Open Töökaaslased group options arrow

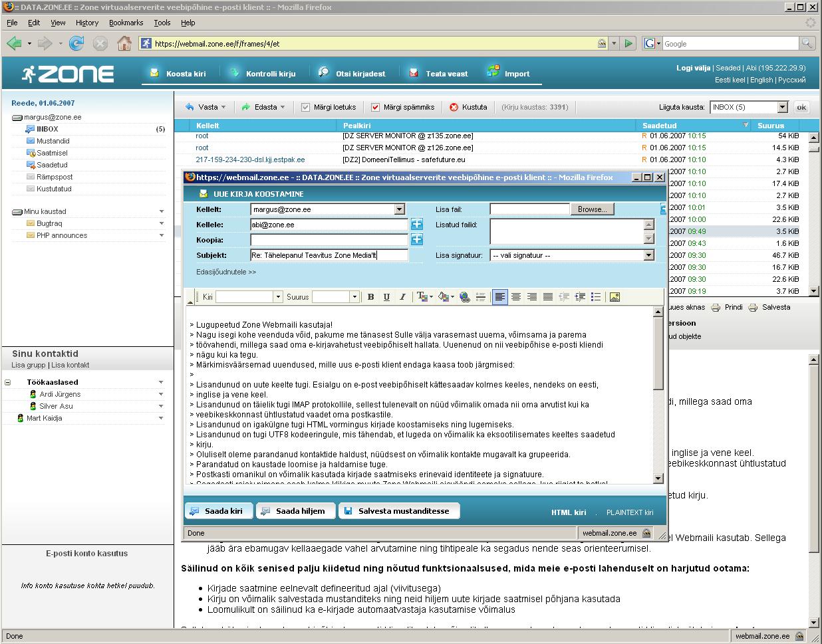coord(161,382)
